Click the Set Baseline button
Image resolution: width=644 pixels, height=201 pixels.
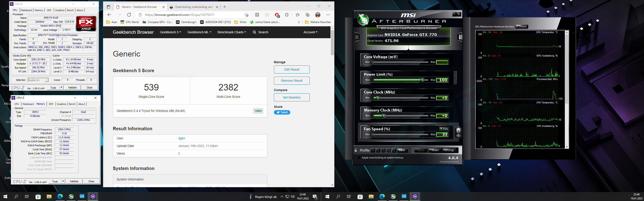click(x=292, y=97)
